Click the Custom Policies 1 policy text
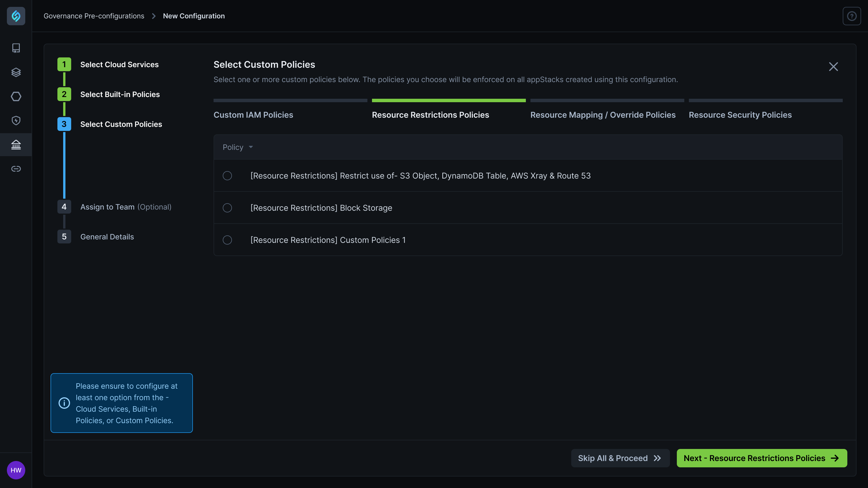 tap(328, 240)
